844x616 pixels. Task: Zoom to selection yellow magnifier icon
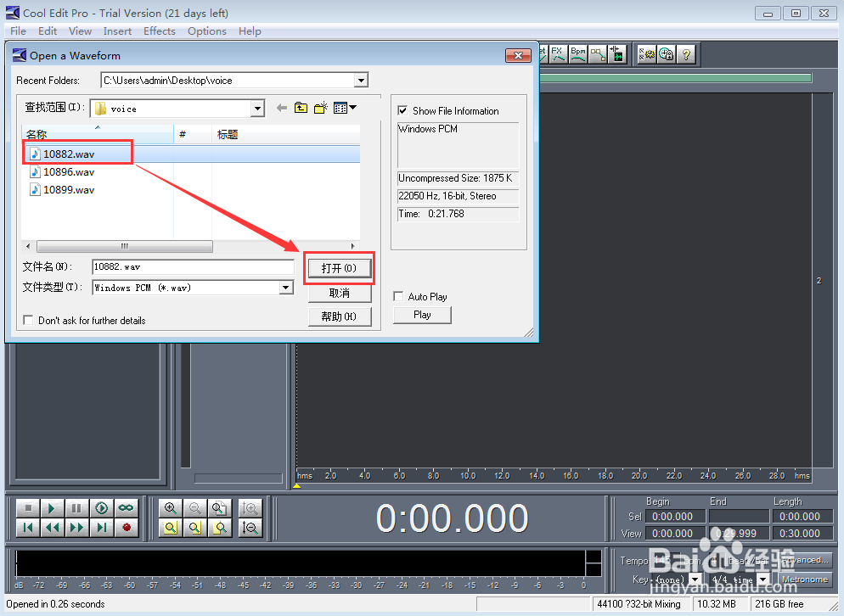(171, 527)
